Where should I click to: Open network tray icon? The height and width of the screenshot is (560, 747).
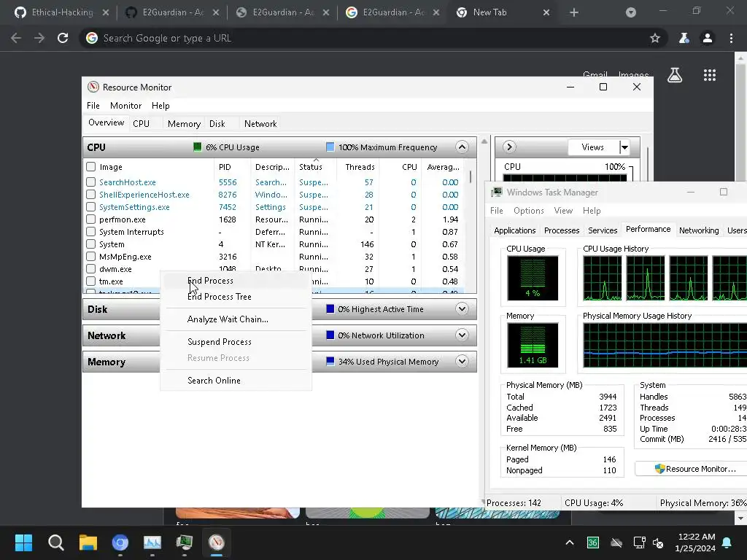click(x=638, y=542)
